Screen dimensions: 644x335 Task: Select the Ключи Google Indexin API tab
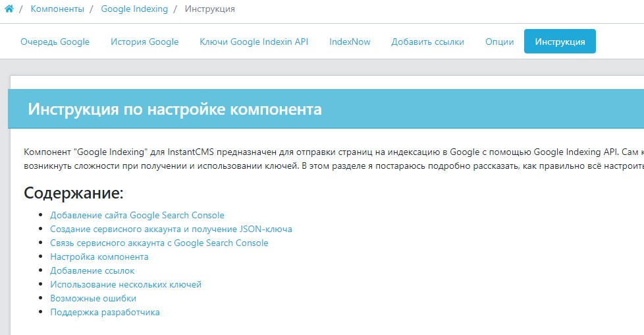pyautogui.click(x=254, y=42)
